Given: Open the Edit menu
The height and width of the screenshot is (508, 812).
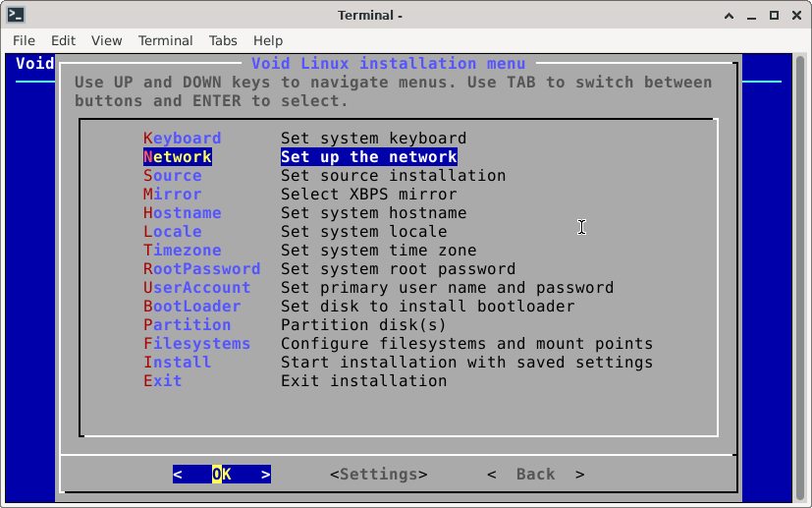Looking at the screenshot, I should [x=63, y=40].
